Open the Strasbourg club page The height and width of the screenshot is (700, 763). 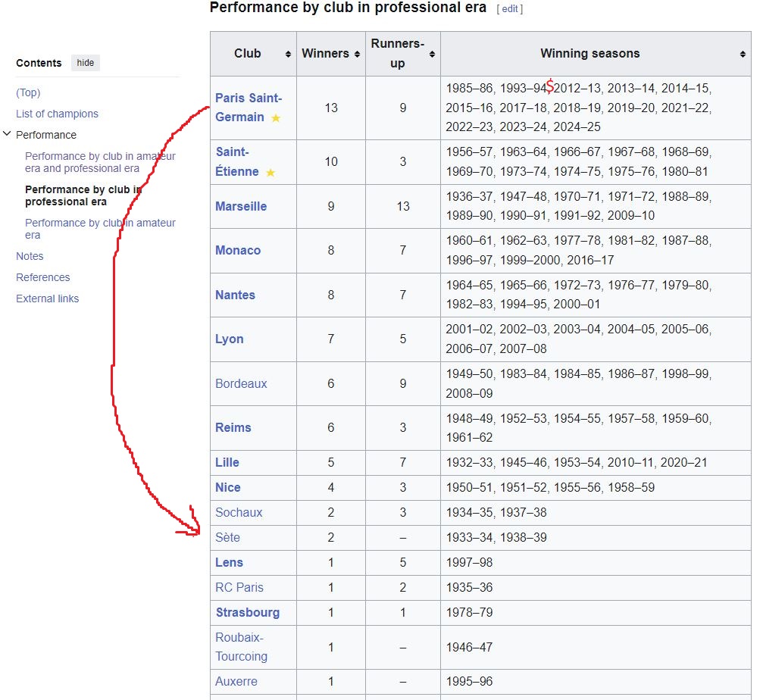click(248, 612)
